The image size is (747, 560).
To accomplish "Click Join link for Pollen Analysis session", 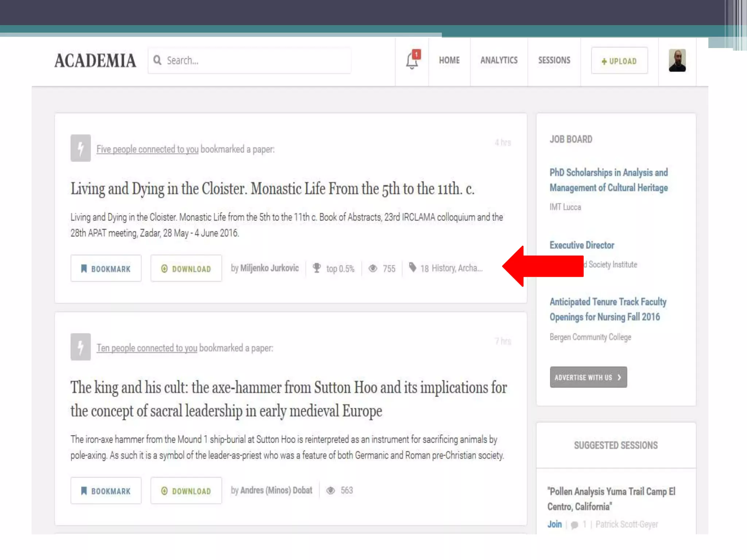I will [554, 525].
